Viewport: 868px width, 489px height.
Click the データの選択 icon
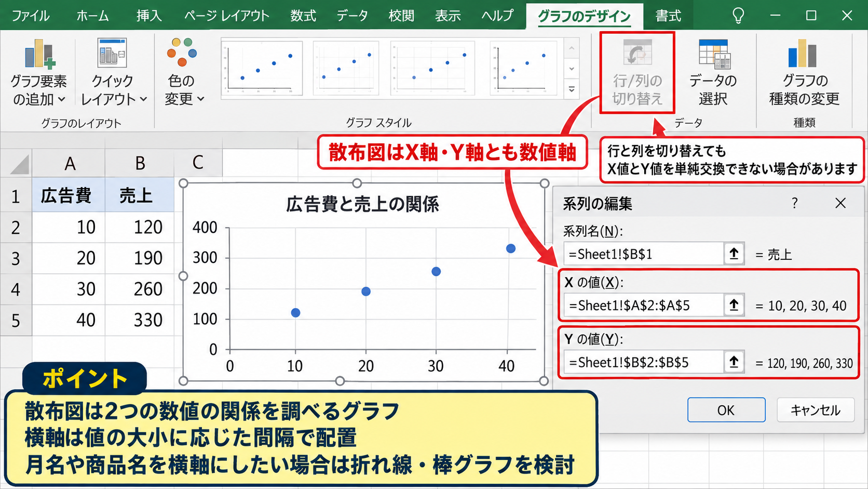point(713,54)
